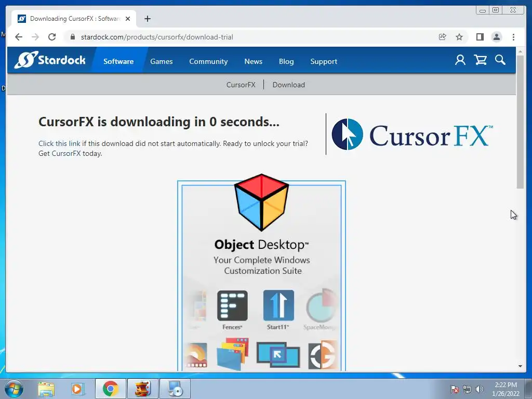Go to the News section

[254, 61]
